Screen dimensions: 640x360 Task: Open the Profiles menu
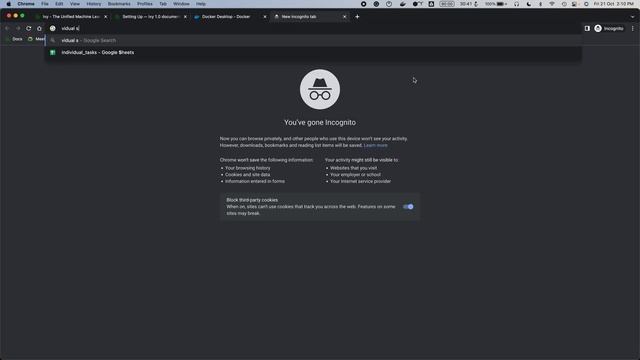click(x=144, y=4)
